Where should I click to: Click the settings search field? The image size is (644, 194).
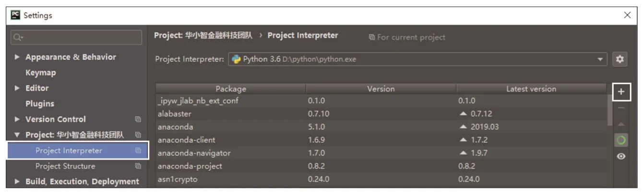[77, 37]
